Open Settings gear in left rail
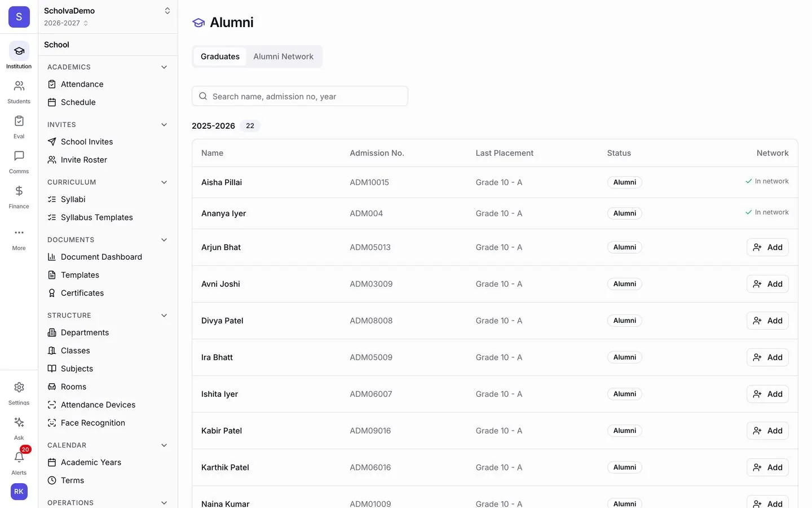The image size is (812, 508). click(19, 388)
